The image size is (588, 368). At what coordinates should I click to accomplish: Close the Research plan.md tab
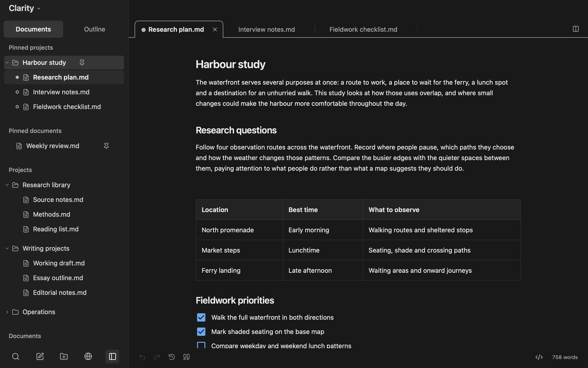coord(215,29)
